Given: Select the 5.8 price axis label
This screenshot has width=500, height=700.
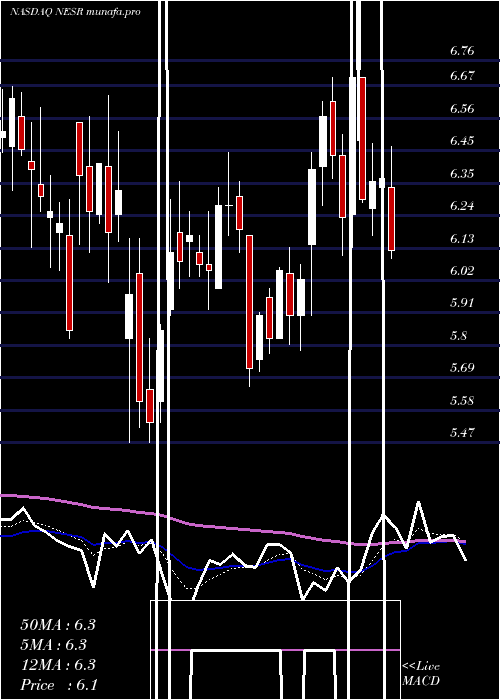Looking at the screenshot, I should click(x=458, y=335).
